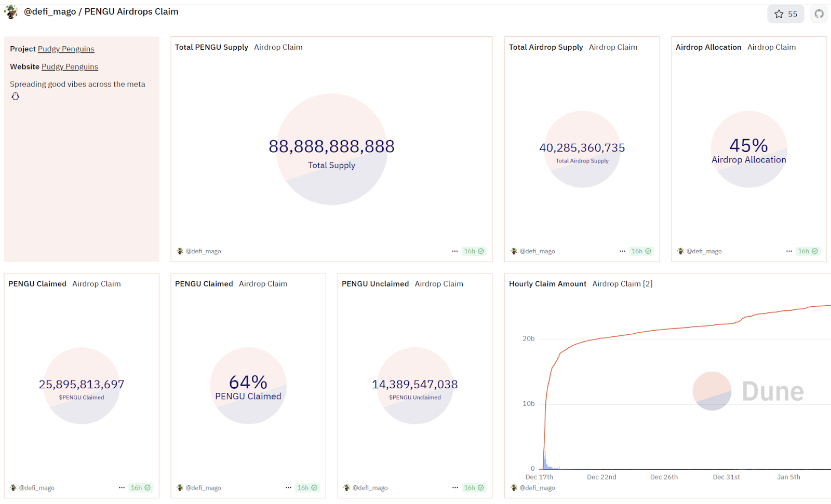Open Hourly Claim Amount chart title
Viewport: 831px width, 504px height.
pyautogui.click(x=547, y=284)
